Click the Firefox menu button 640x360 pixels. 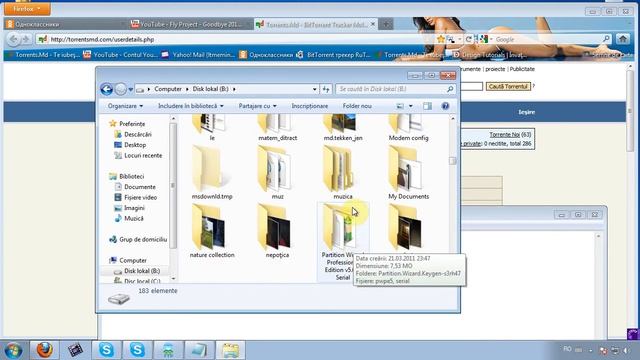click(27, 9)
